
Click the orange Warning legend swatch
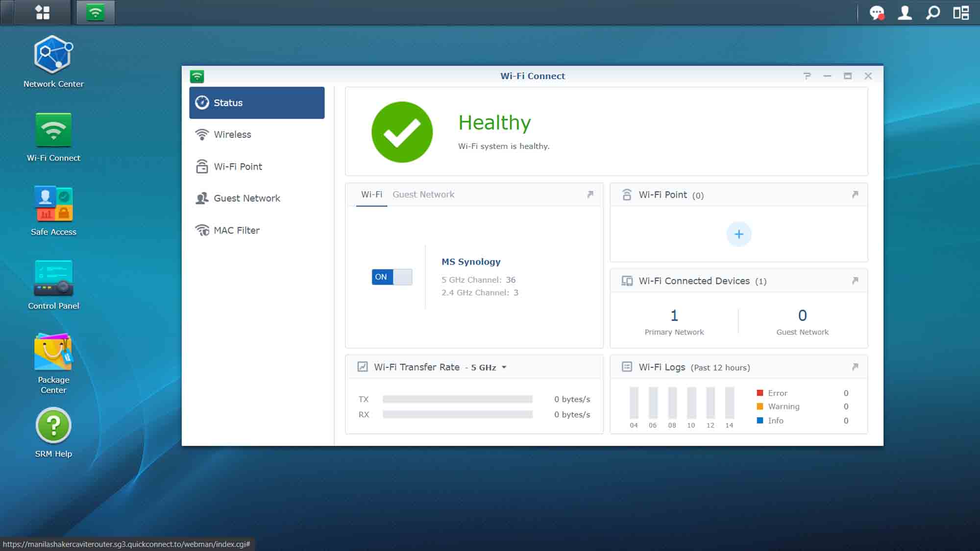[760, 407]
